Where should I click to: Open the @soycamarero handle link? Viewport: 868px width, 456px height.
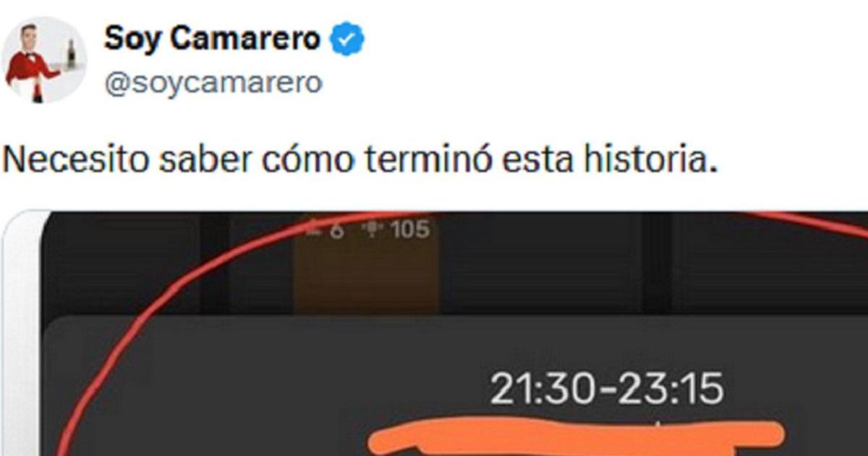tap(213, 83)
